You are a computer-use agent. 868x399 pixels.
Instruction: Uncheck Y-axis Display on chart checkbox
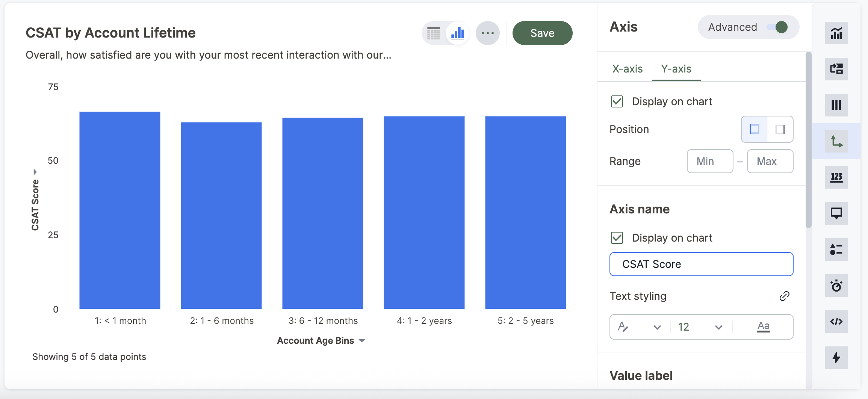(617, 101)
